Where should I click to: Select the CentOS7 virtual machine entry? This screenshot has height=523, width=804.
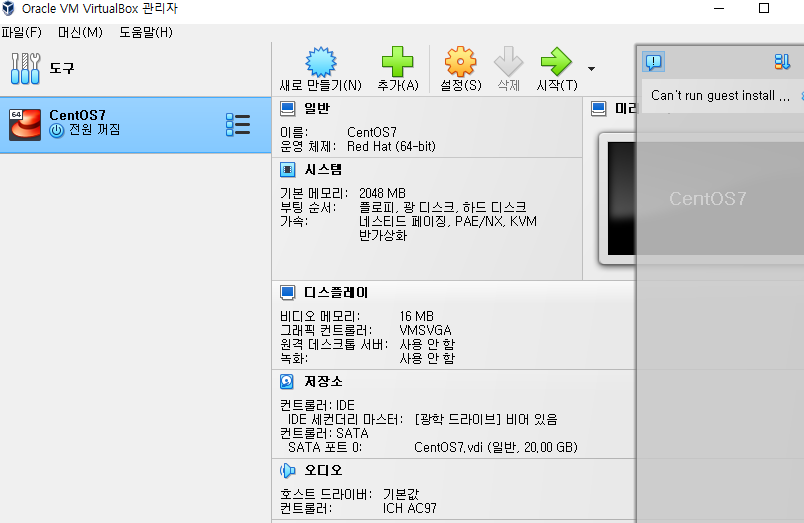pyautogui.click(x=135, y=125)
